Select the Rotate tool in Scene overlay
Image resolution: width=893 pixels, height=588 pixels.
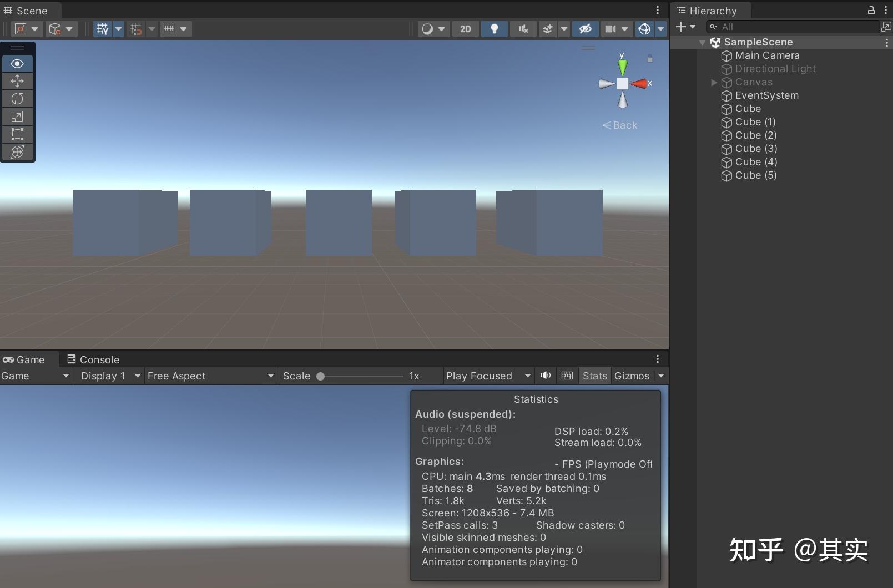tap(17, 99)
